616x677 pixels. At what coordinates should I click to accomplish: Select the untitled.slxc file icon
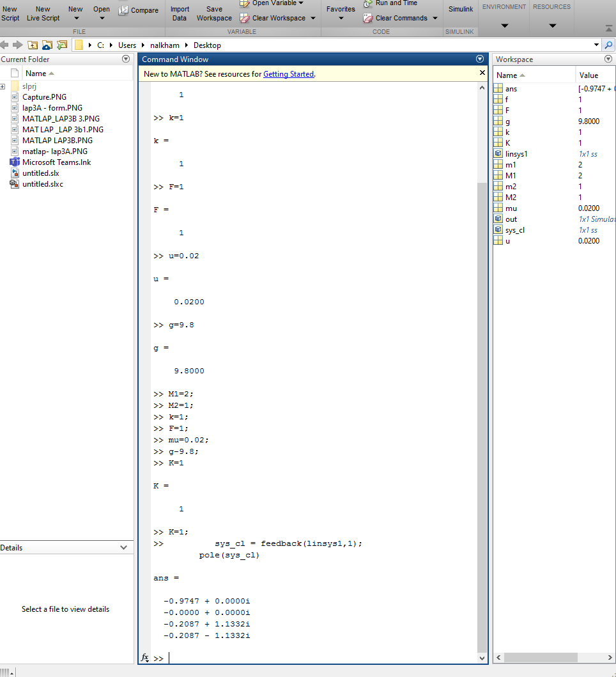click(15, 184)
